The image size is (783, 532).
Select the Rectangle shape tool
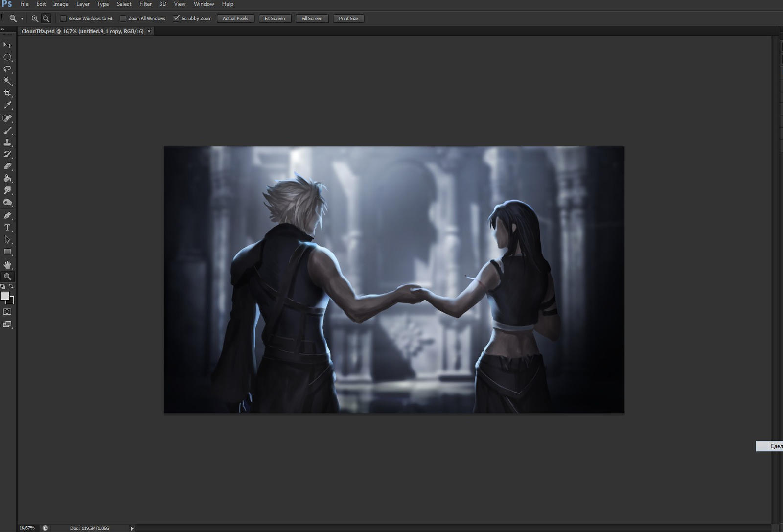[7, 252]
